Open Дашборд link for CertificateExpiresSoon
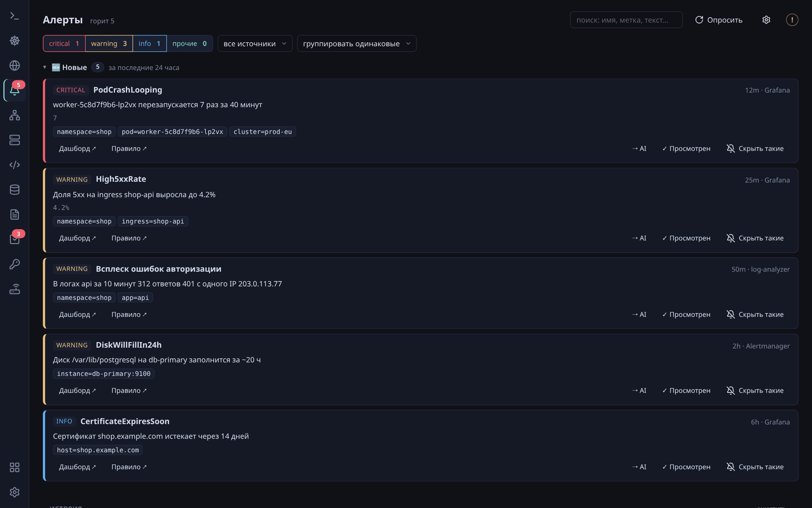The height and width of the screenshot is (508, 812). [x=77, y=467]
